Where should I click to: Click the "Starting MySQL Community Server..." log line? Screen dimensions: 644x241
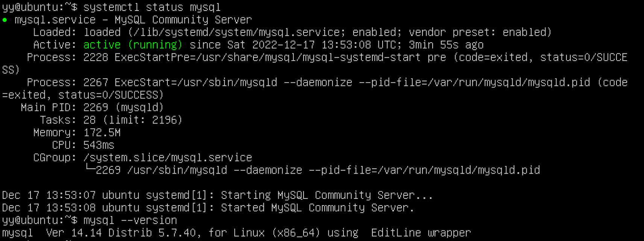pyautogui.click(x=327, y=195)
